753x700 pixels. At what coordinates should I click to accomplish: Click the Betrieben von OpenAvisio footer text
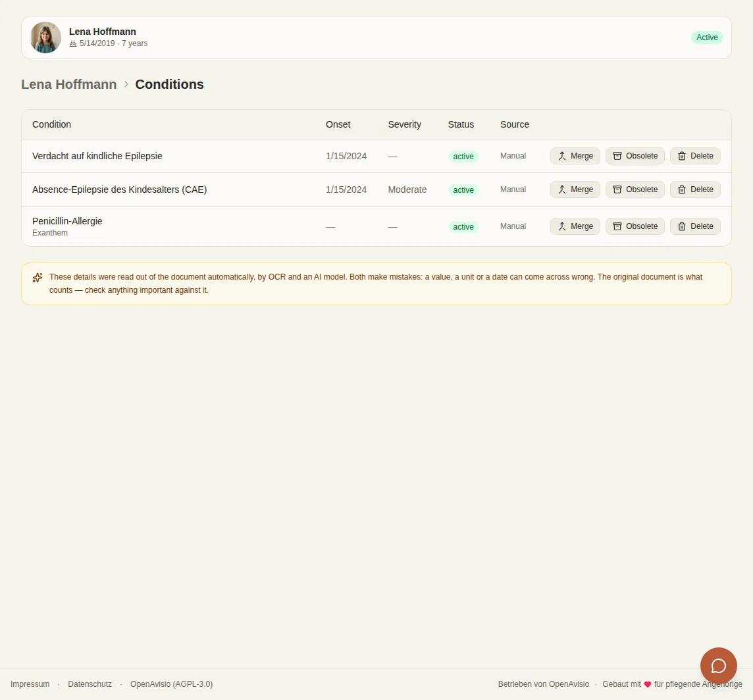[x=544, y=684]
